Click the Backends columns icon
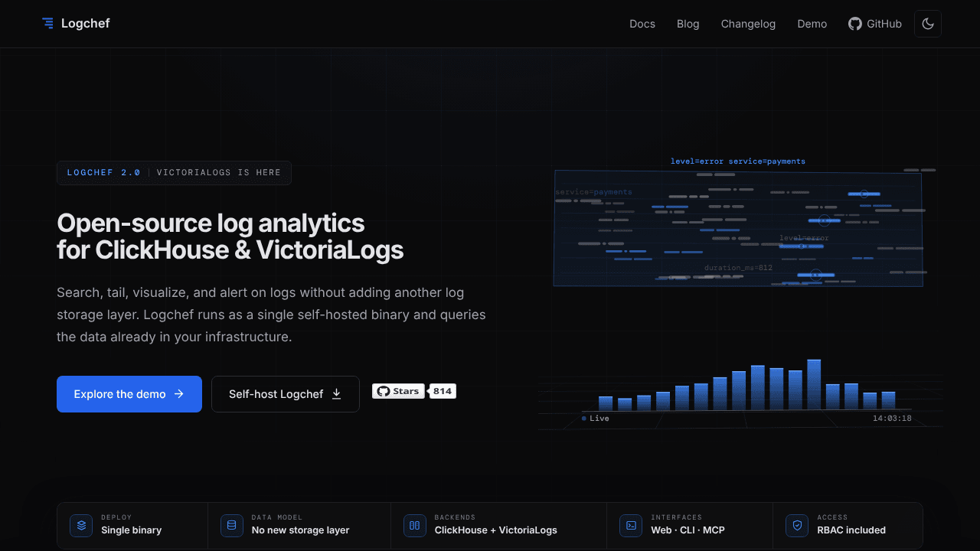 tap(415, 526)
